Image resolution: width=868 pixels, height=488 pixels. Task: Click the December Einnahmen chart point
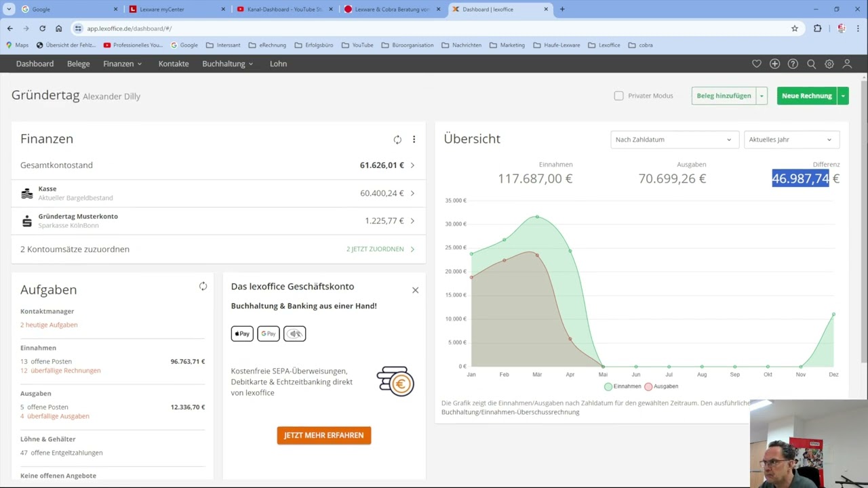pos(833,314)
